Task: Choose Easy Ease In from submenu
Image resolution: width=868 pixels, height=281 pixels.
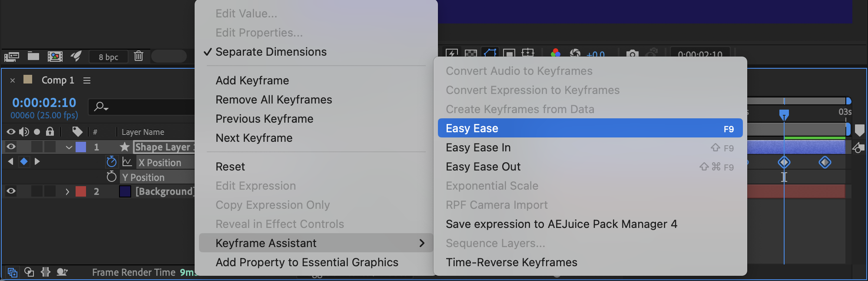Action: 478,147
